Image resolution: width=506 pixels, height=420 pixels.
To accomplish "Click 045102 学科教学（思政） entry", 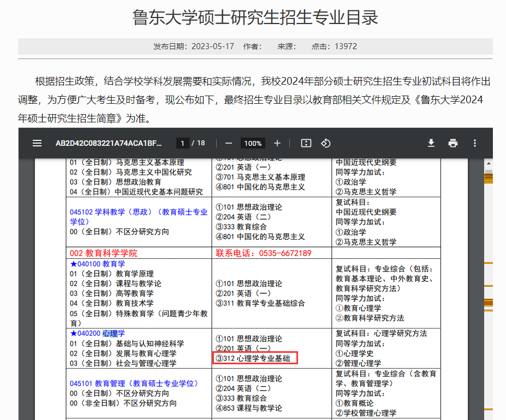I will (x=139, y=217).
